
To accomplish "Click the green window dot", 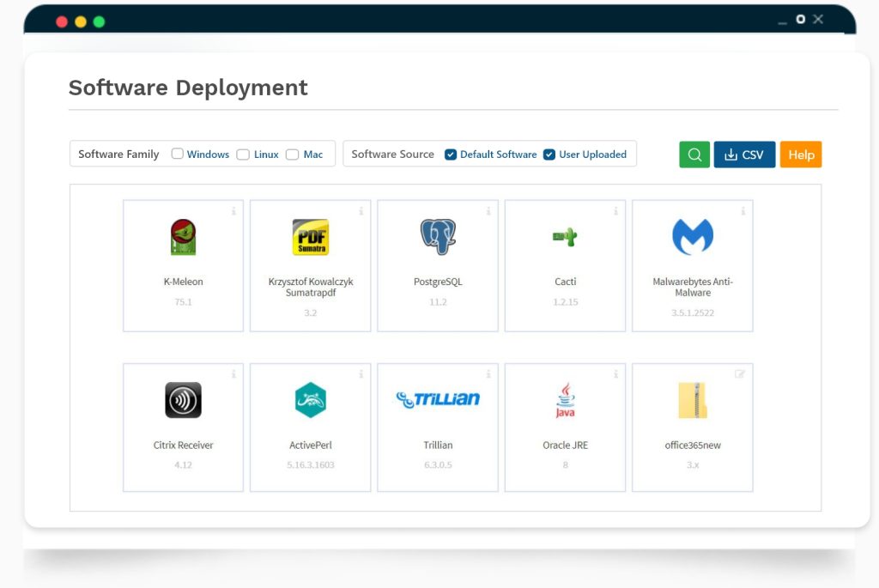I will pos(100,21).
